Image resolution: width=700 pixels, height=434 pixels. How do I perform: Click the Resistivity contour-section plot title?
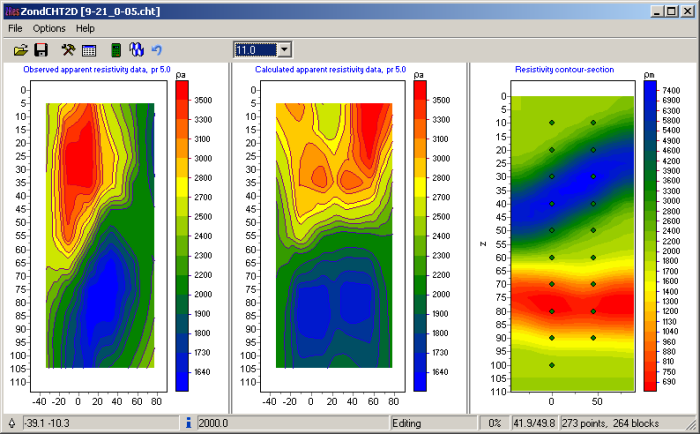564,69
